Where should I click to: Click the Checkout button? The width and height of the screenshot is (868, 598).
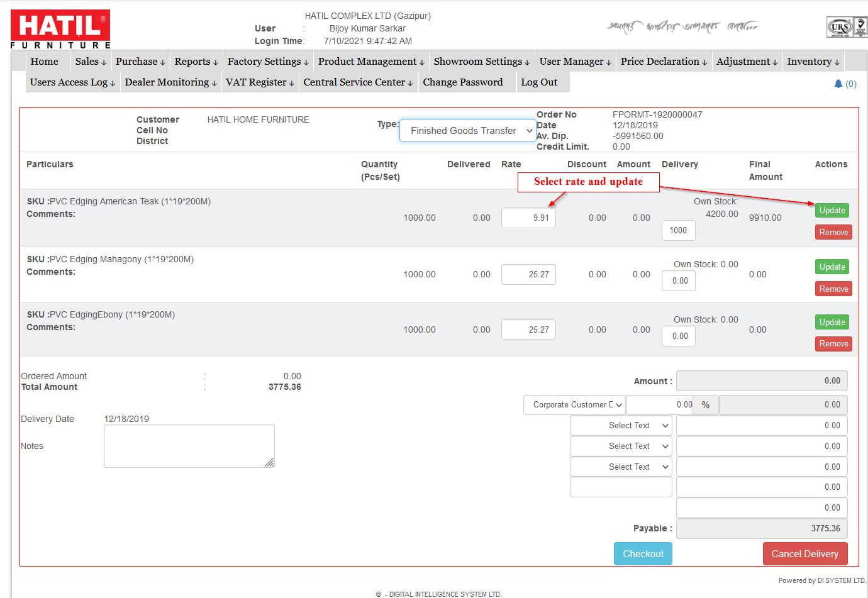(x=643, y=554)
